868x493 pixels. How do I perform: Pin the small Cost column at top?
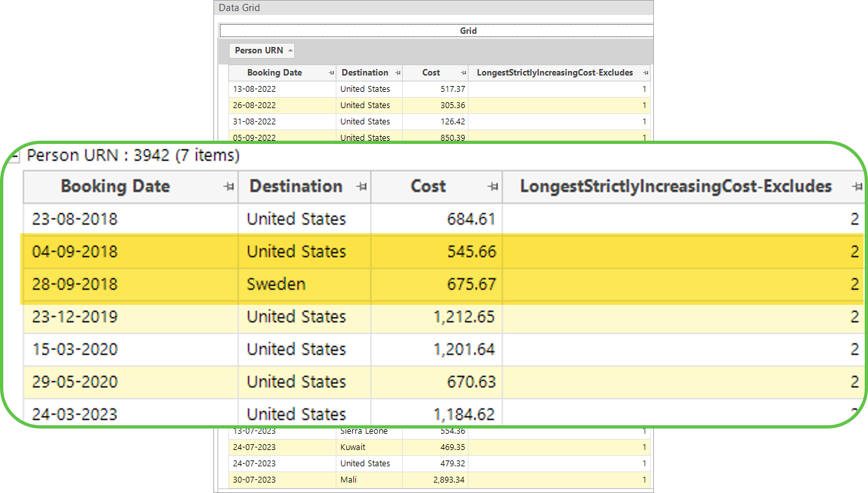[463, 73]
